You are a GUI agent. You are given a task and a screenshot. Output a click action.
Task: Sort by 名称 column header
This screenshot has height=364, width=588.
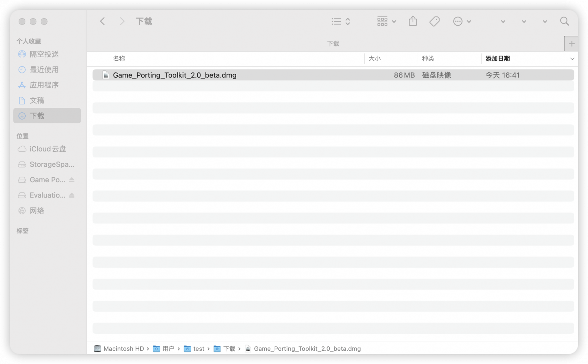coord(119,59)
